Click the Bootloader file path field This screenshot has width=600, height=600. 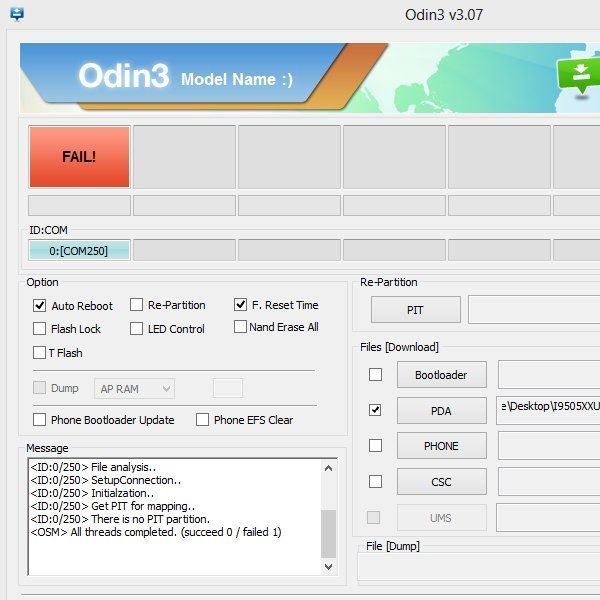click(x=549, y=375)
